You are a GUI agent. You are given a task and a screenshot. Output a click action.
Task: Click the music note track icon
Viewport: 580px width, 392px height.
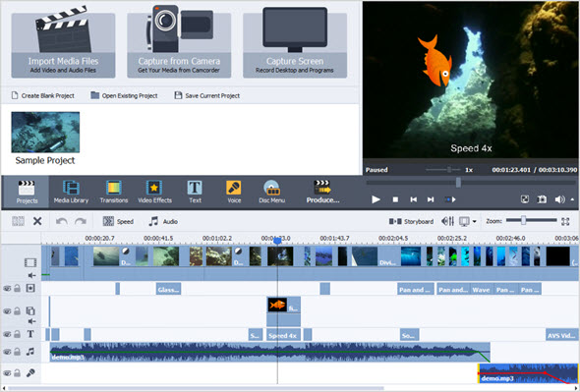[x=30, y=352]
